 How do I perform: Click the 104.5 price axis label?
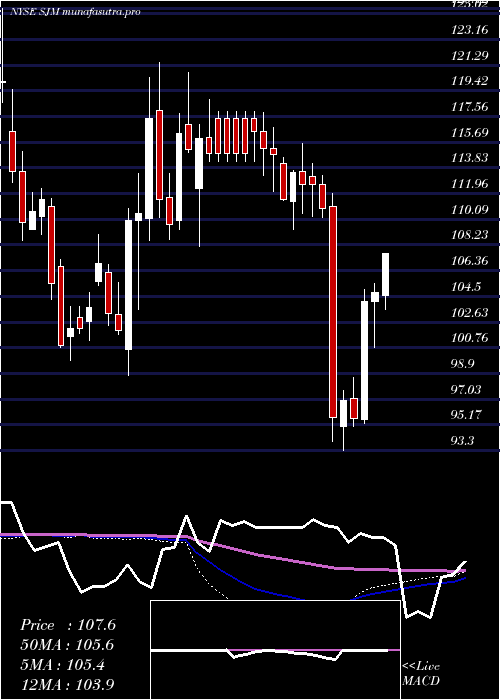click(x=465, y=287)
